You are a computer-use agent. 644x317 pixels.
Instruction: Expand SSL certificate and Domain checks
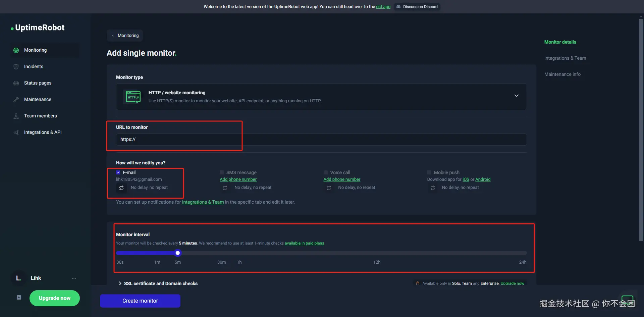pyautogui.click(x=158, y=283)
